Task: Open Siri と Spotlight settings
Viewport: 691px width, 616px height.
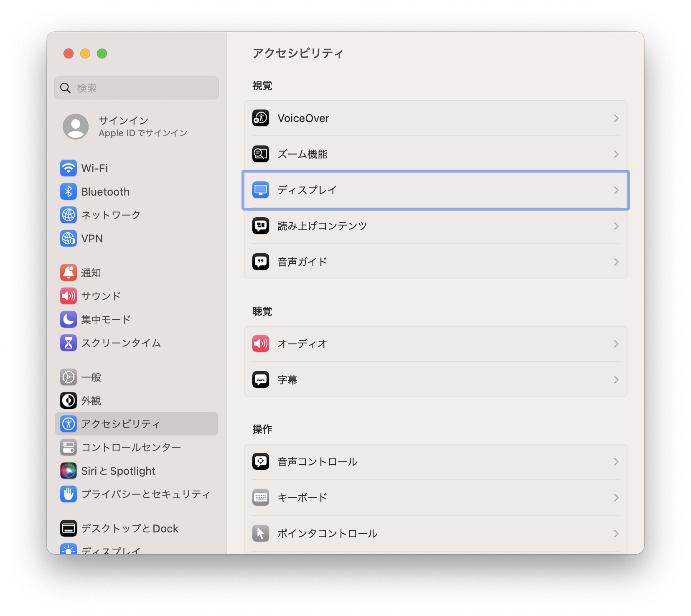Action: 118,471
